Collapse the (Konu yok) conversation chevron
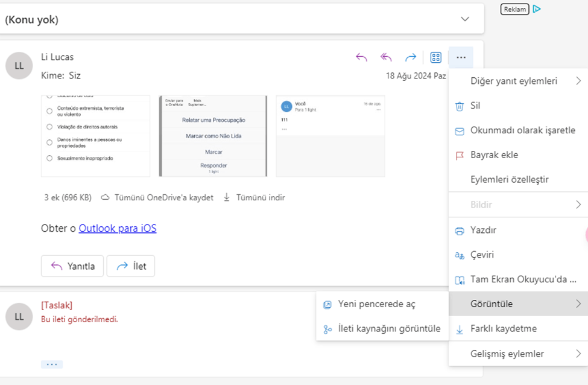The width and height of the screenshot is (588, 385). (x=465, y=19)
